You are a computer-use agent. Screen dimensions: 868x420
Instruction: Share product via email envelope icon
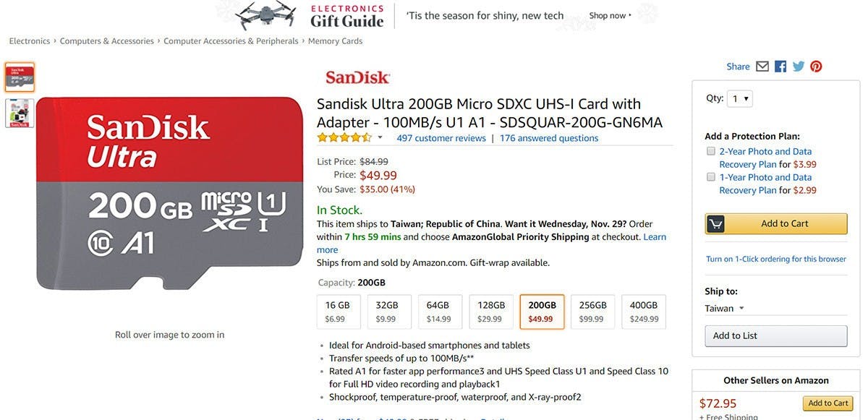pyautogui.click(x=762, y=67)
